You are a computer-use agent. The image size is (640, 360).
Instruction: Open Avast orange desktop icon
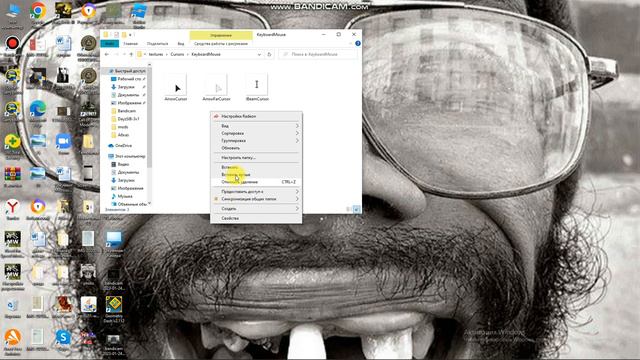point(12,338)
